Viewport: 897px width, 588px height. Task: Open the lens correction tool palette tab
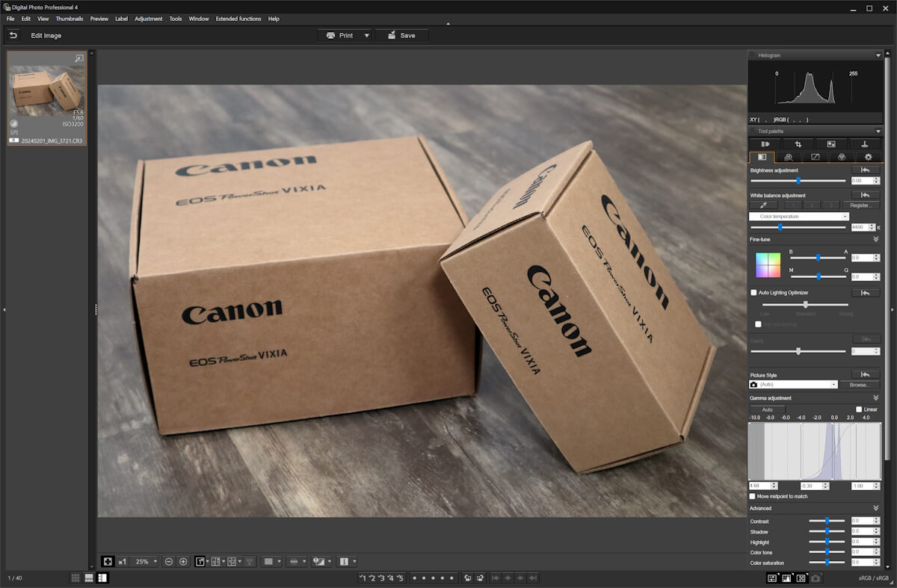[765, 144]
